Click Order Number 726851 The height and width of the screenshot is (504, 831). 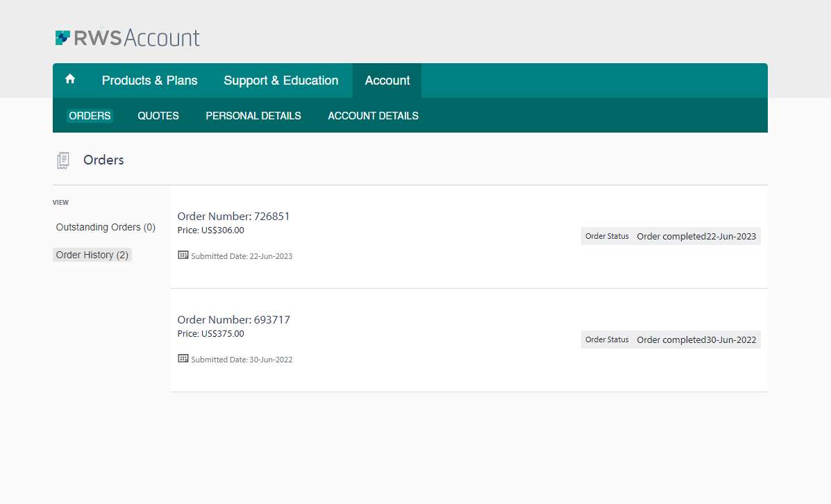233,216
